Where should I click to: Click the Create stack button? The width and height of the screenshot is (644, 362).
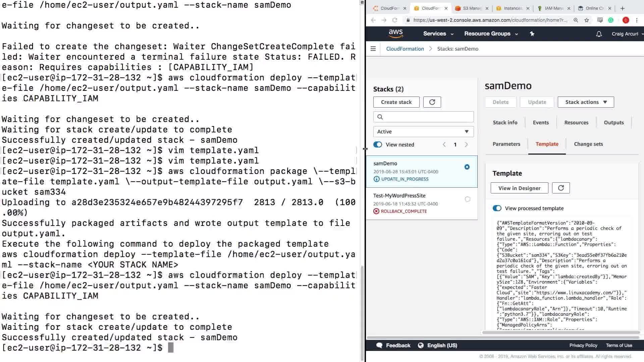point(396,102)
